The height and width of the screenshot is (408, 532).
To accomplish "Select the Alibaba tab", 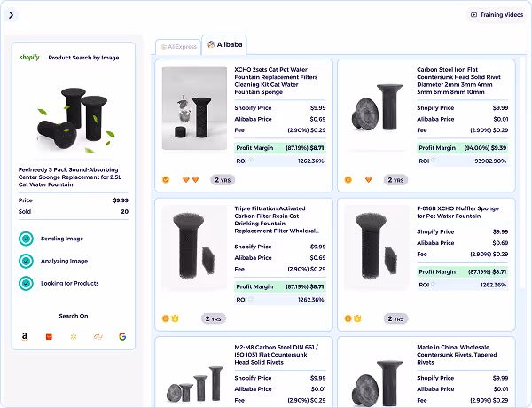I will tap(224, 44).
